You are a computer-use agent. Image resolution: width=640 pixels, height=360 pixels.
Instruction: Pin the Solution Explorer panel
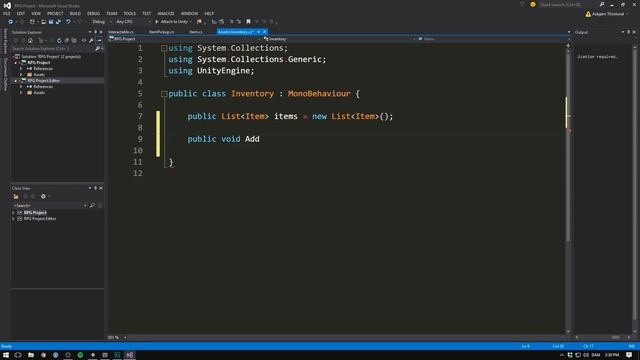point(96,32)
